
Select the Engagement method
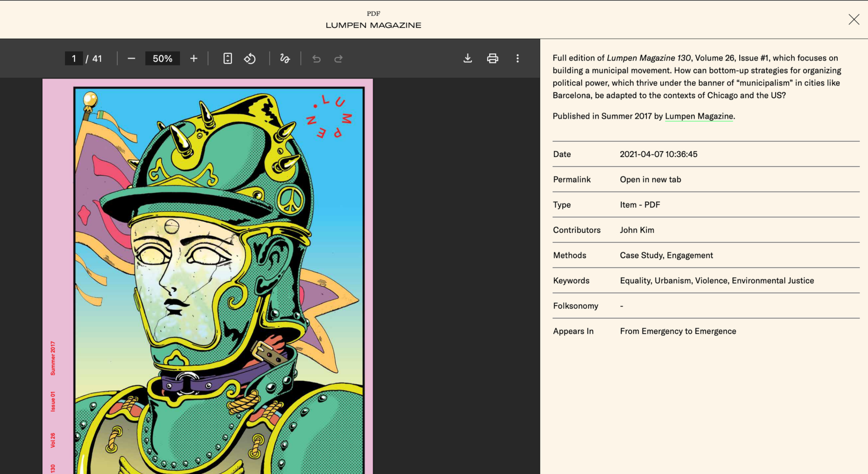click(x=690, y=255)
